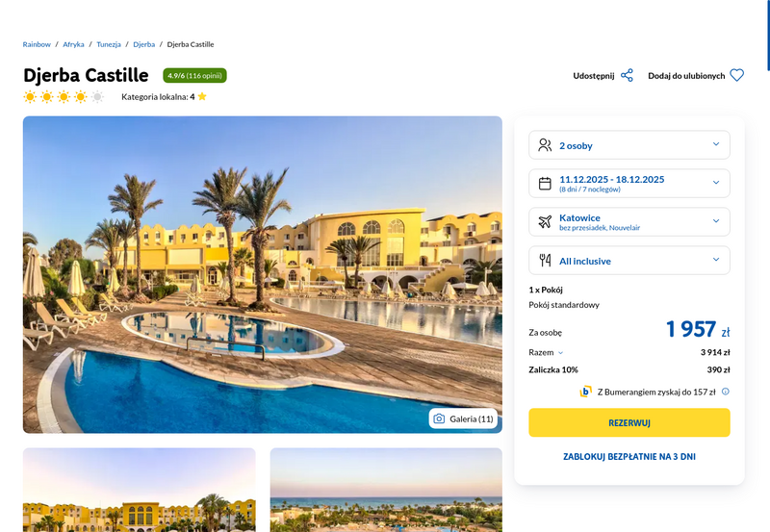Go to Tunezja in breadcrumb
Screen dimensions: 770x532
pos(109,44)
